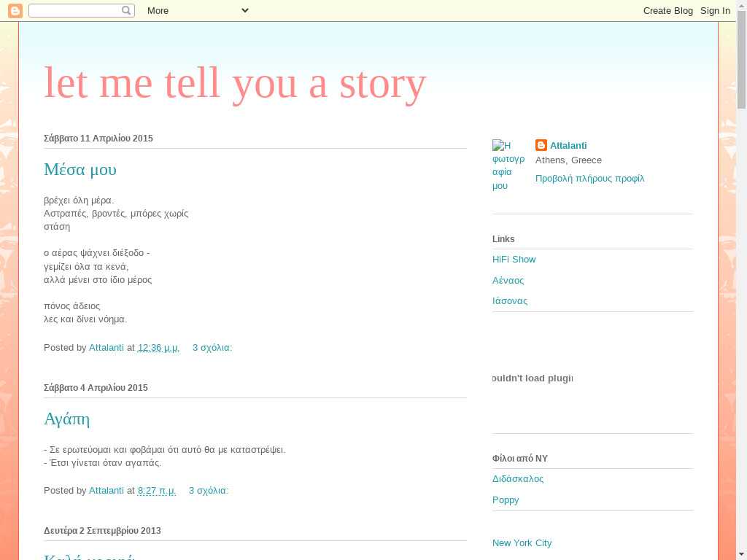Open the More dropdown in navbar
747x560 pixels.
(x=197, y=10)
